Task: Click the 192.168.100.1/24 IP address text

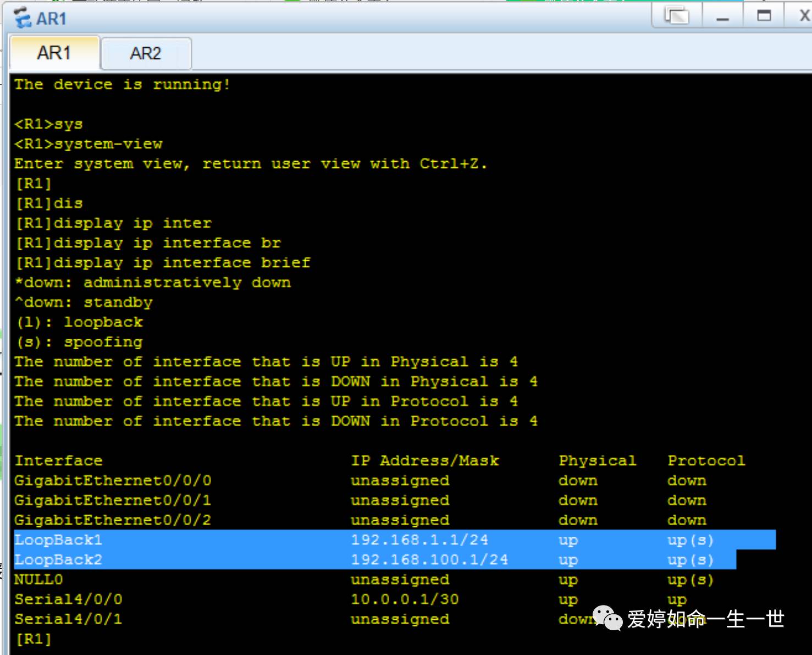Action: [430, 559]
